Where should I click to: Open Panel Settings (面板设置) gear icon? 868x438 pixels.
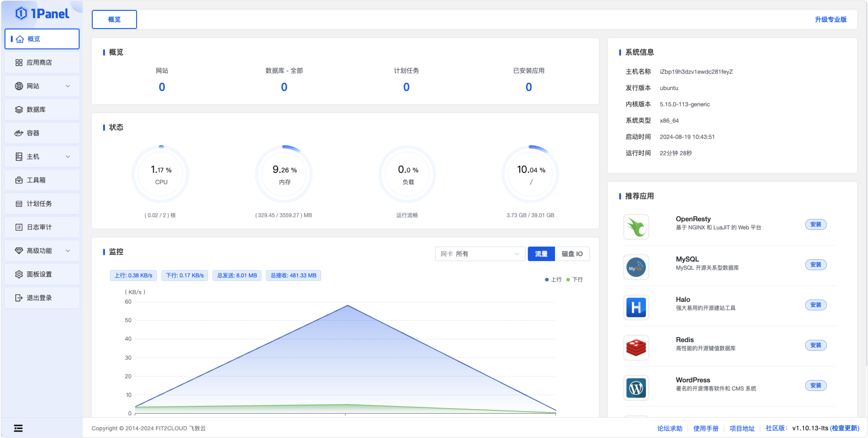click(19, 274)
